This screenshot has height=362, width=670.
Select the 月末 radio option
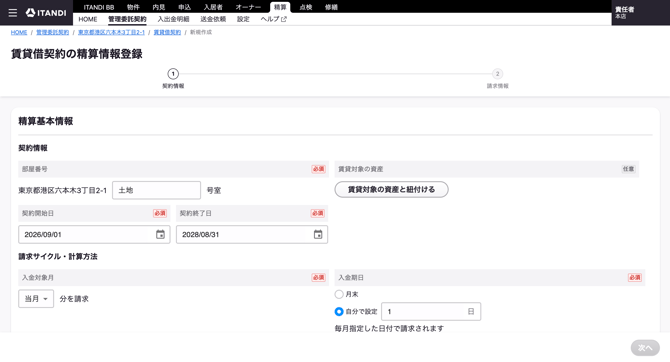[x=339, y=294]
